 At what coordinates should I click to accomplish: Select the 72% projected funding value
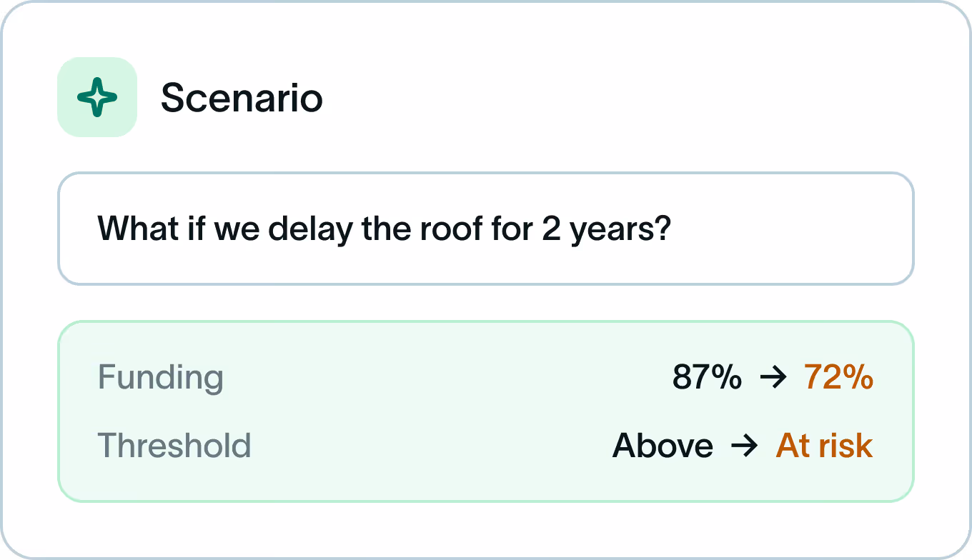point(838,379)
